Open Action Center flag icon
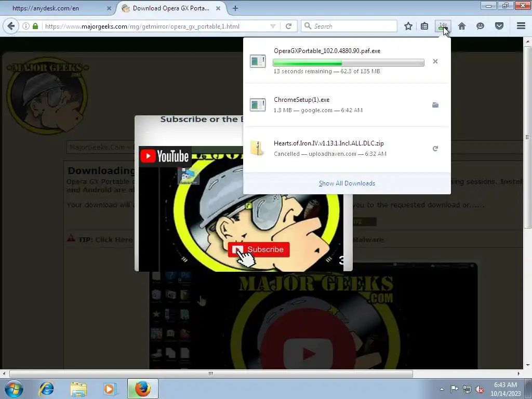This screenshot has height=399, width=532. tap(454, 389)
